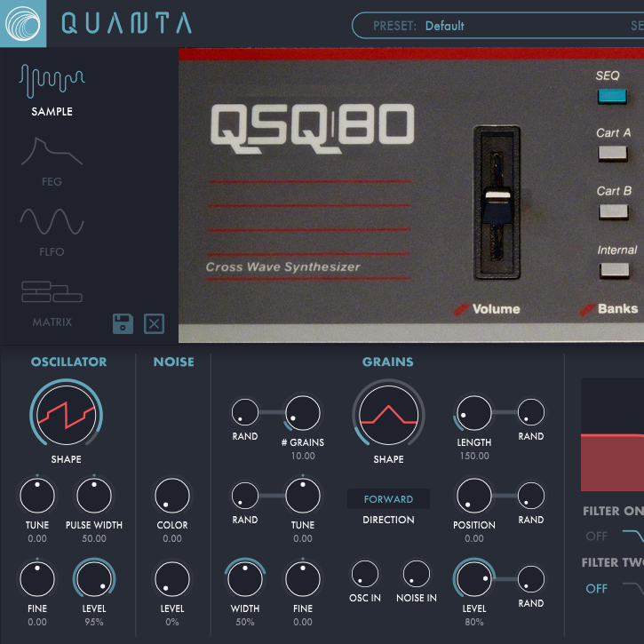The image size is (644, 644).
Task: Click the noise COLOR value 0.00
Action: coord(172,538)
